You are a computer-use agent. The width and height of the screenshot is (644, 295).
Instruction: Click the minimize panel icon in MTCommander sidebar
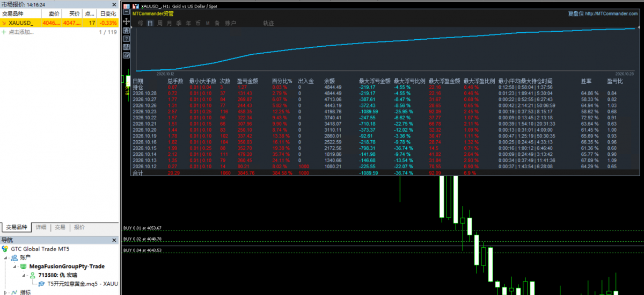127,12
